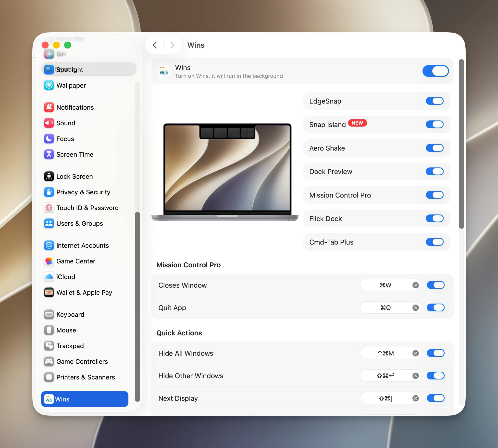Minimize the window with the yellow button
The height and width of the screenshot is (448, 498).
56,45
